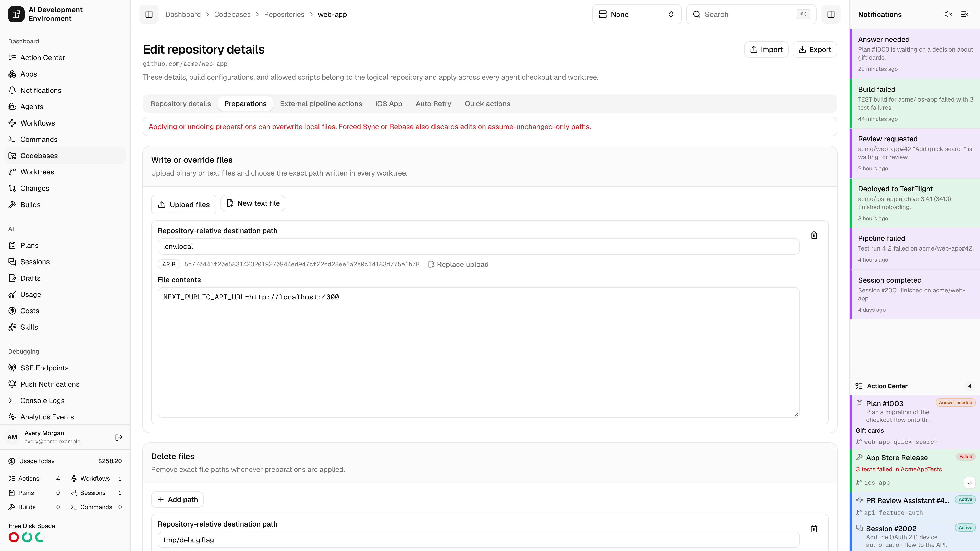The width and height of the screenshot is (980, 551).
Task: Toggle the left sidebar panel icon
Action: [149, 15]
